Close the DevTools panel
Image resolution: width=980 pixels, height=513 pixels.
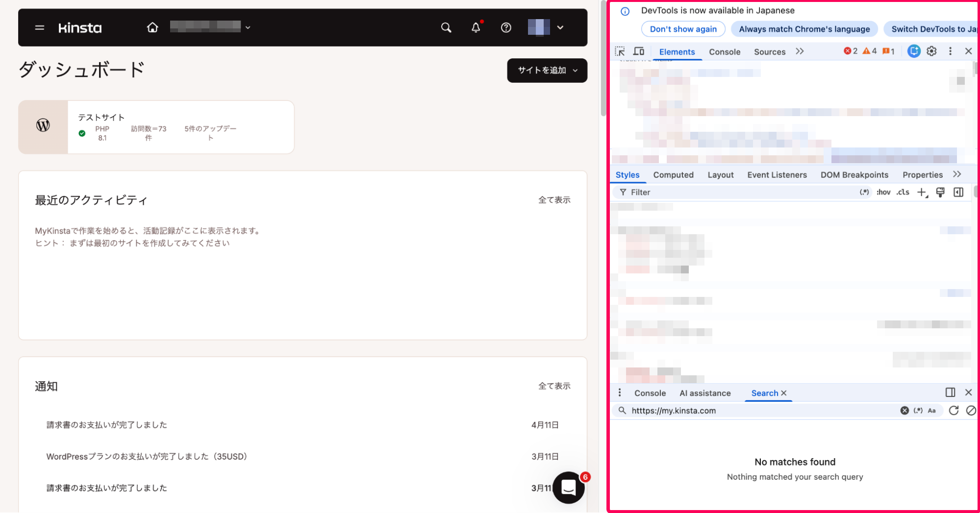tap(968, 51)
